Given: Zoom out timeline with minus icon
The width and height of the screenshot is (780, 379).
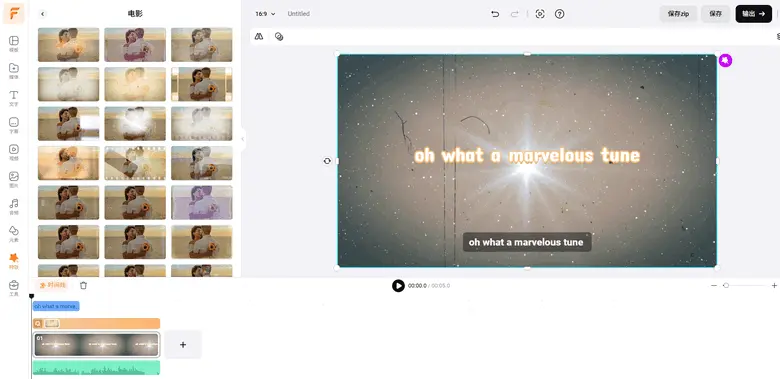Looking at the screenshot, I should click(x=714, y=285).
